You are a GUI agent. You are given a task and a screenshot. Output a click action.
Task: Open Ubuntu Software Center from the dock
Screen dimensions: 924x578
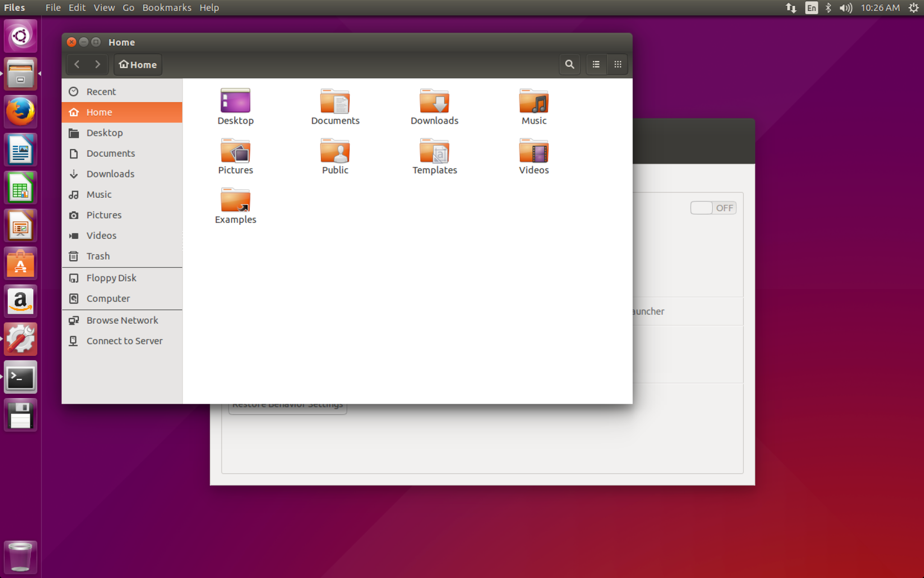click(20, 262)
